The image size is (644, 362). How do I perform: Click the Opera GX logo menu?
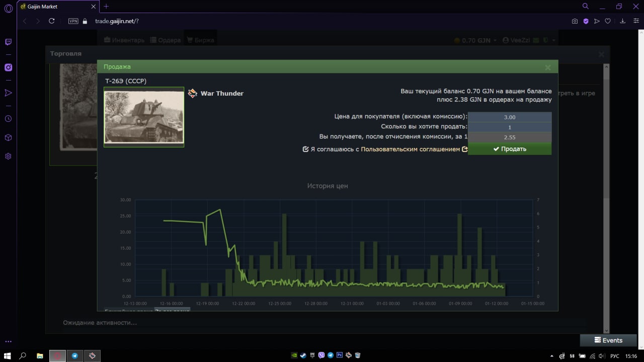tap(8, 8)
